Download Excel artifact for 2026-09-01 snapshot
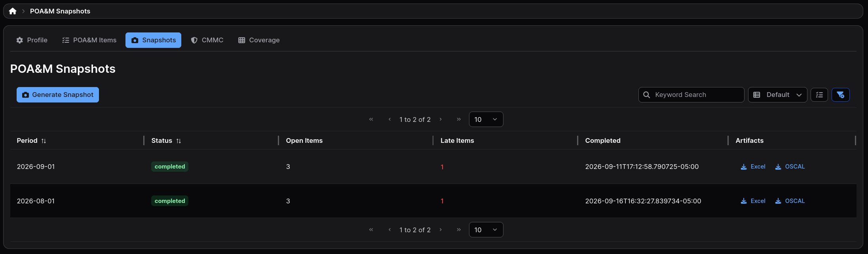Viewport: 868px width, 254px height. pyautogui.click(x=753, y=167)
